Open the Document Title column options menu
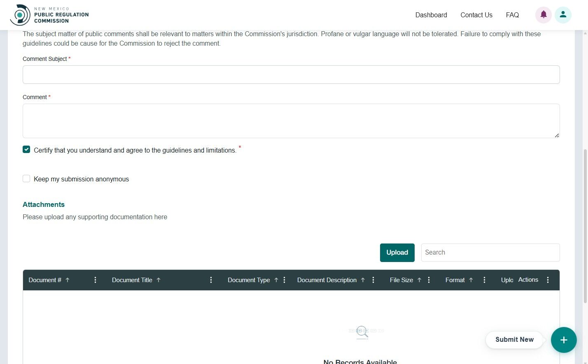This screenshot has width=588, height=364. click(211, 280)
